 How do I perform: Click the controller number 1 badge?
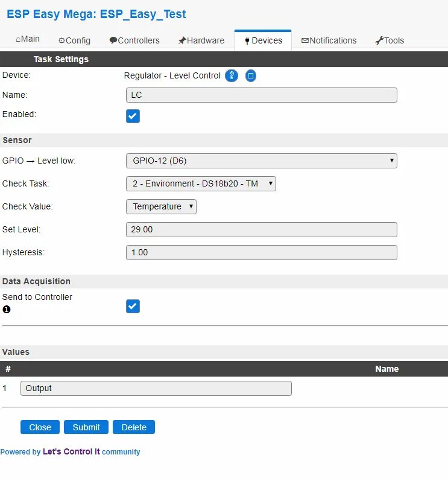point(7,309)
